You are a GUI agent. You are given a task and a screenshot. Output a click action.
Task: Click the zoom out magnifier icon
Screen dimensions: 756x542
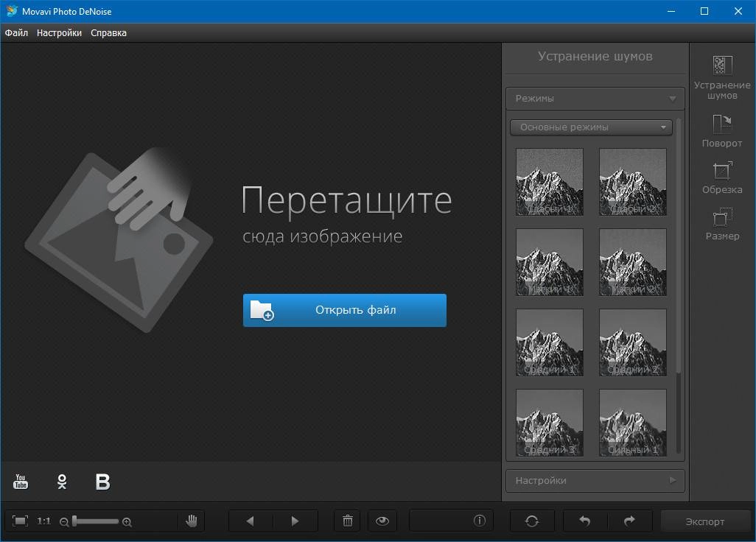coord(63,522)
